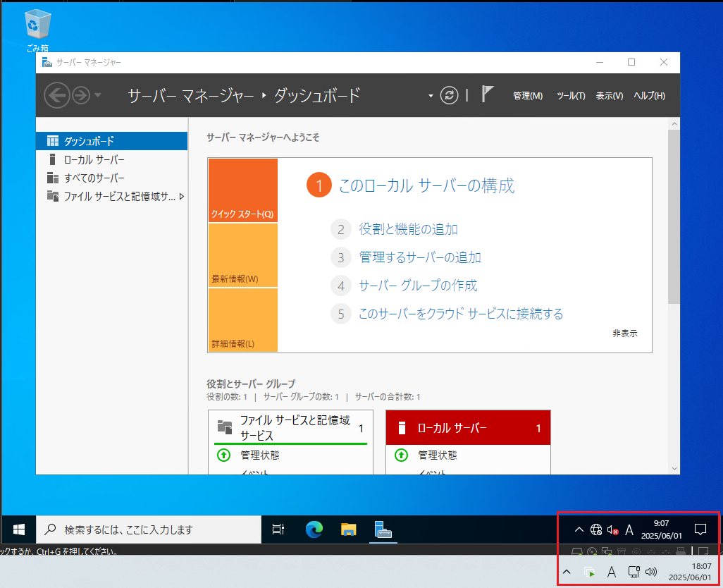Click the dashboard grid icon in sidebar
This screenshot has width=723, height=588.
click(x=53, y=141)
